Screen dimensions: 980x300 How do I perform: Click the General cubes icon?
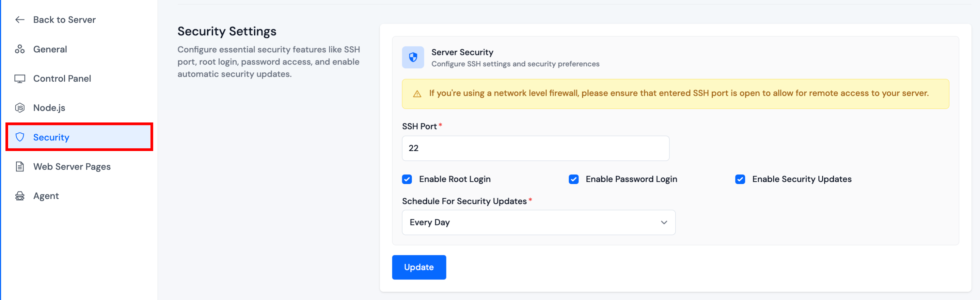20,49
